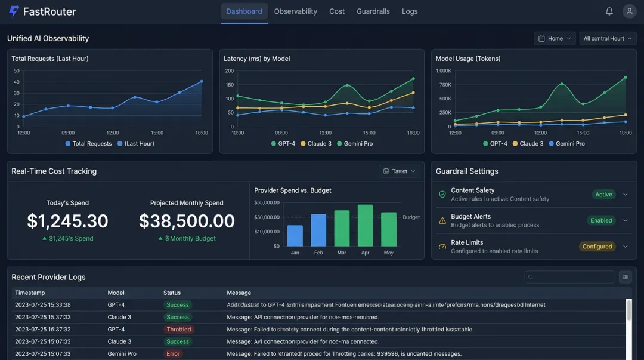Open the Tawot dropdown in cost tracking
Image resolution: width=644 pixels, height=360 pixels.
click(399, 171)
